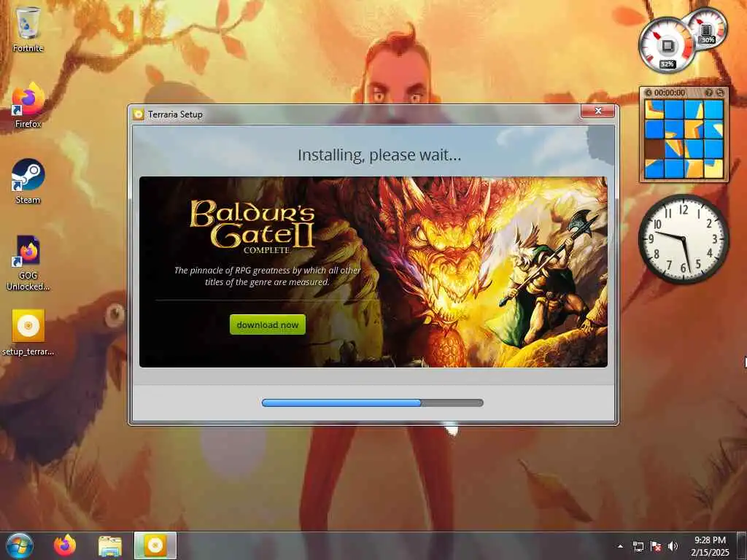Click the analog clock gadget
Image resolution: width=747 pixels, height=560 pixels.
click(x=684, y=239)
